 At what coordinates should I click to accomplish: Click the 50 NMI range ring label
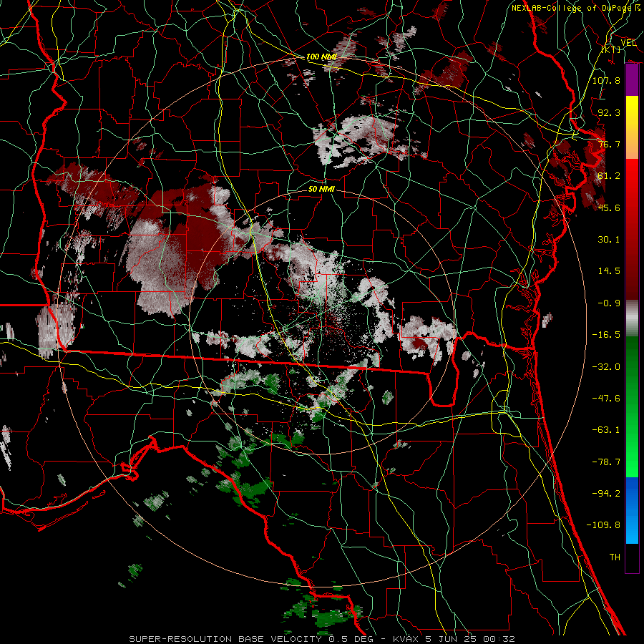(321, 190)
